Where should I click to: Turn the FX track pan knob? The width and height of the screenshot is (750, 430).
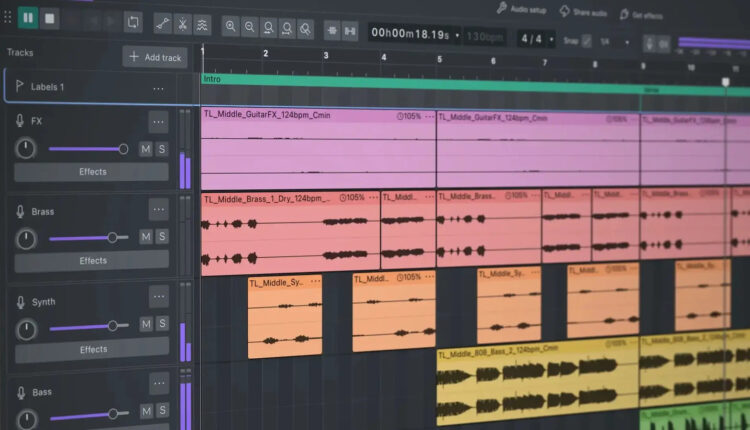click(25, 149)
